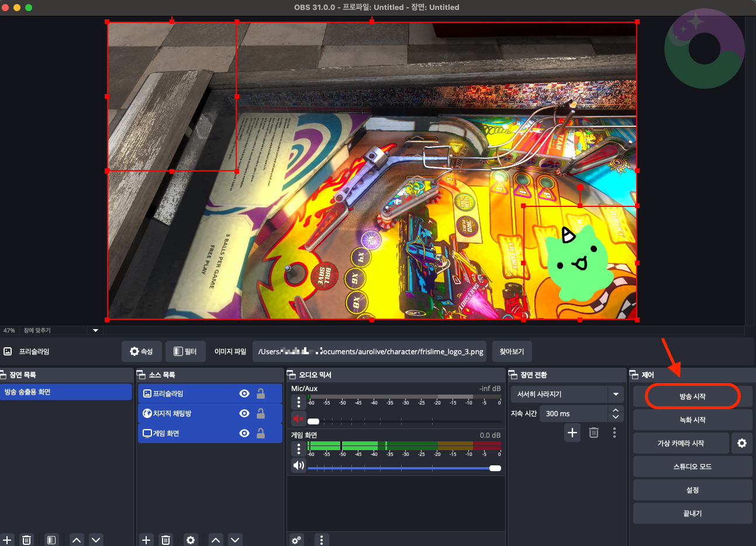The image size is (756, 546).
Task: Move source up with the arrow in 소스 목록
Action: point(216,540)
